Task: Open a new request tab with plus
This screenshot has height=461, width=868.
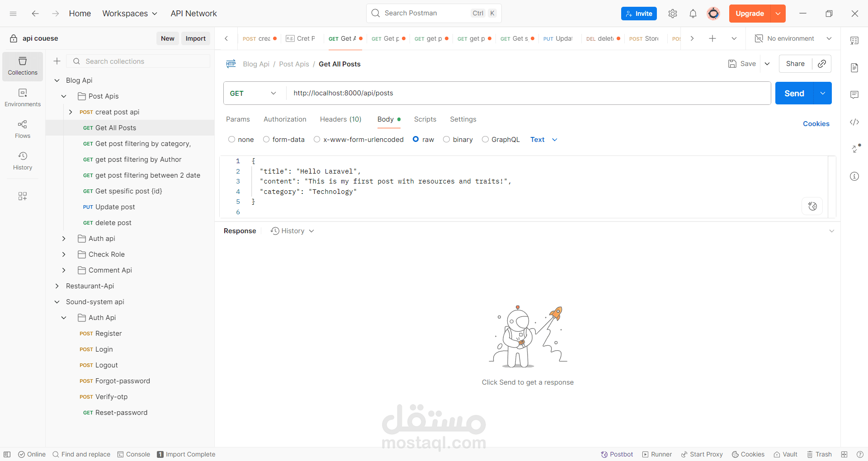Action: coord(712,38)
